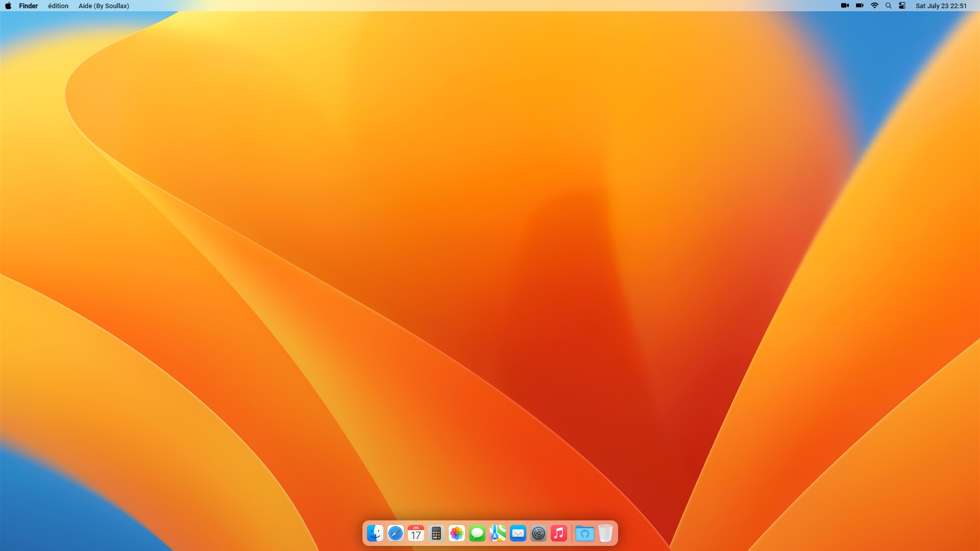Launch the Music app
Screen dimensions: 980x551
[559, 533]
